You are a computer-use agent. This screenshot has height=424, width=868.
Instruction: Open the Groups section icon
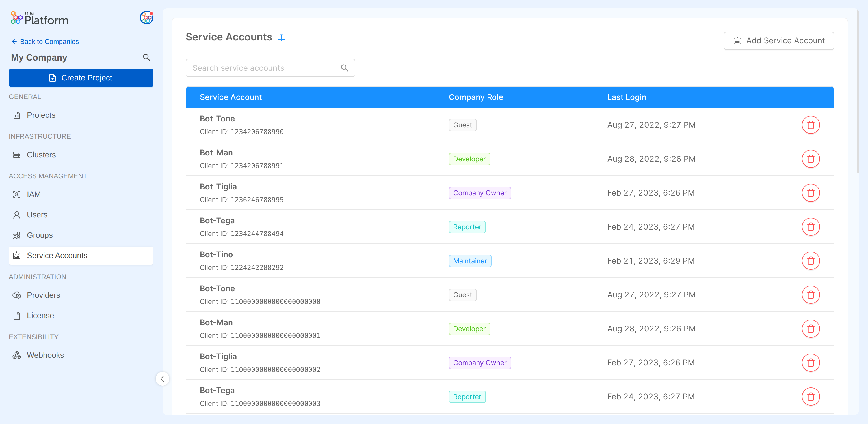click(16, 235)
